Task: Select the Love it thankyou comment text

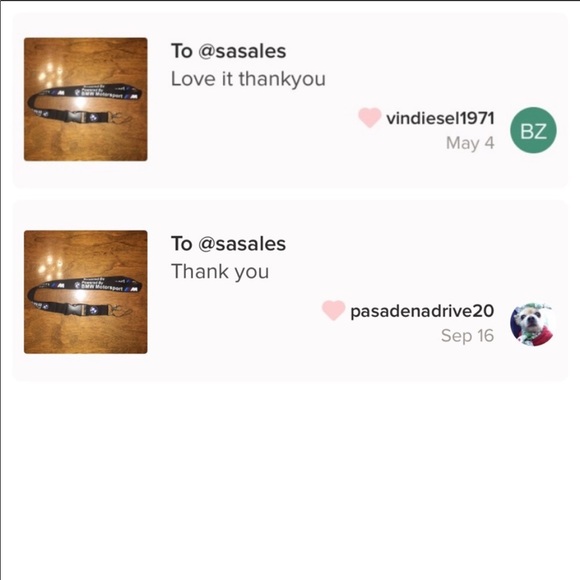Action: point(248,79)
